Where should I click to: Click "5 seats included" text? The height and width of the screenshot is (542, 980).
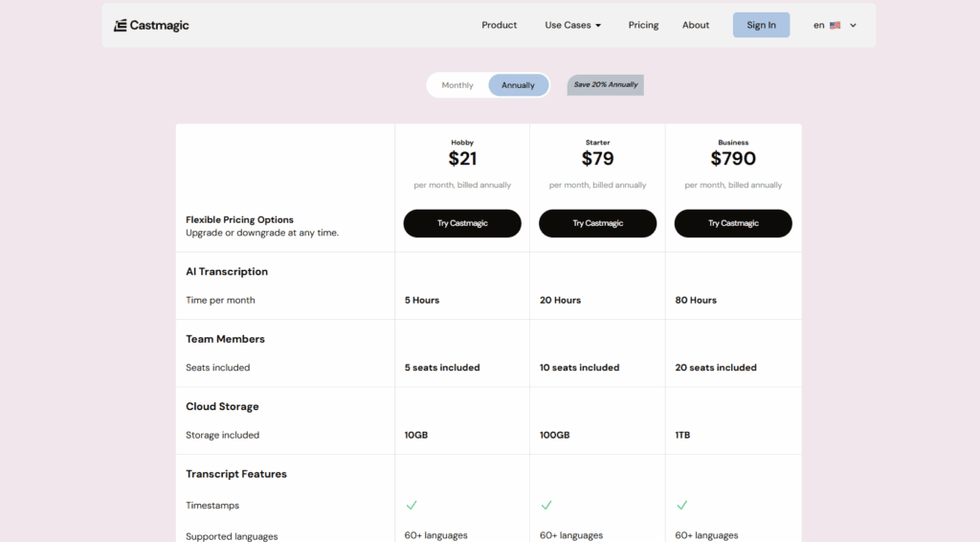click(x=442, y=368)
